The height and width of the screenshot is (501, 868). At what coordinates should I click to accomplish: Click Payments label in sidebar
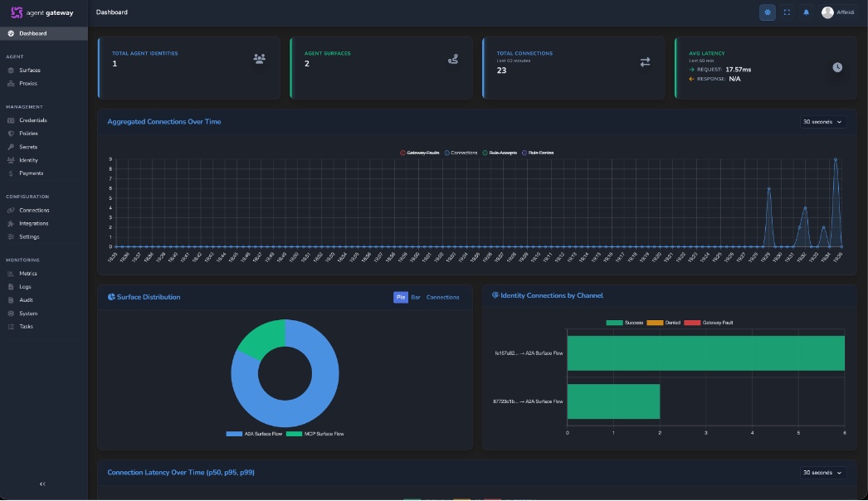pyautogui.click(x=31, y=173)
